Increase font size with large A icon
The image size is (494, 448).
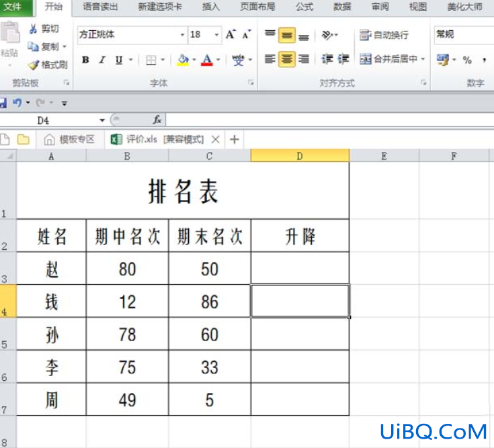[x=231, y=34]
